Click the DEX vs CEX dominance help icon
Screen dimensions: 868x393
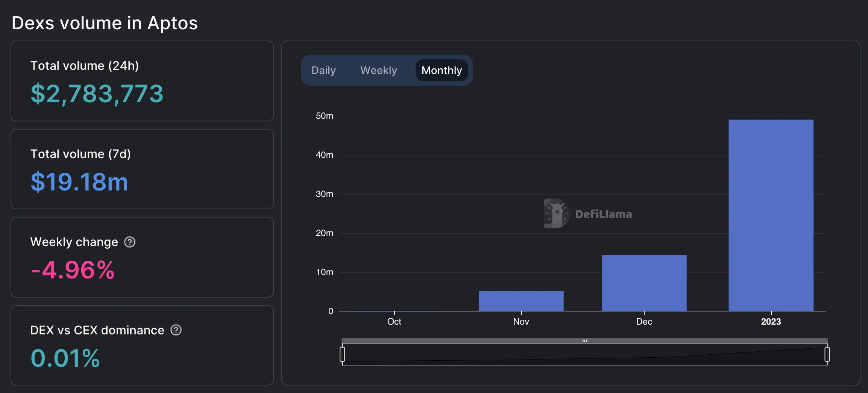tap(176, 330)
